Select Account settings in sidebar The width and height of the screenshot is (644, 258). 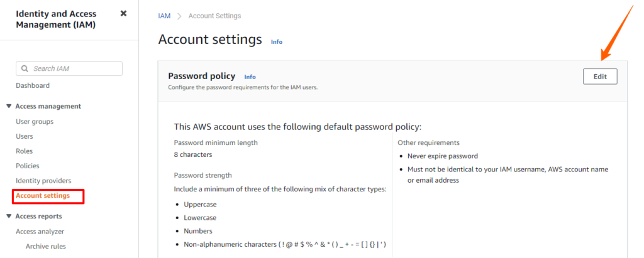point(43,196)
